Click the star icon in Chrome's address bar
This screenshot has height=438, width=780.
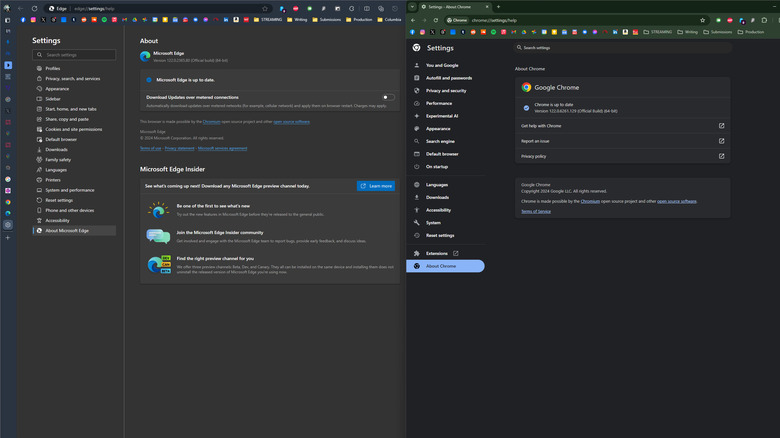703,20
